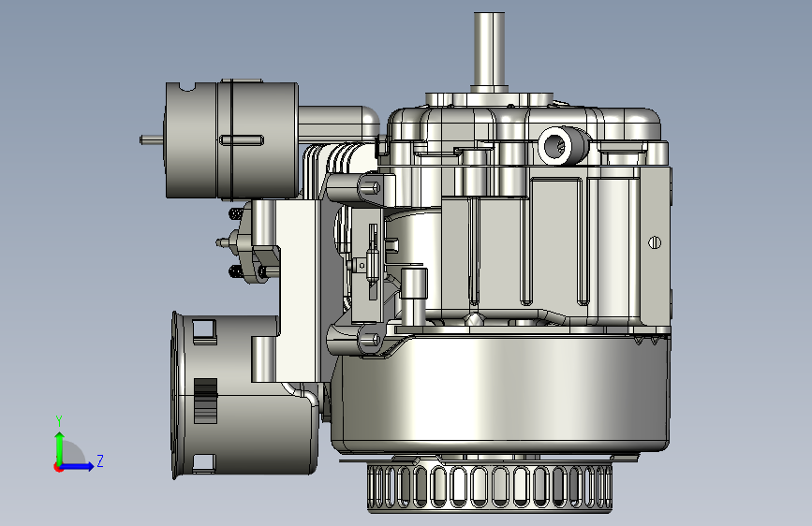
Task: Select the elbow pipe joining the canister to the engine
Action: [x=339, y=124]
